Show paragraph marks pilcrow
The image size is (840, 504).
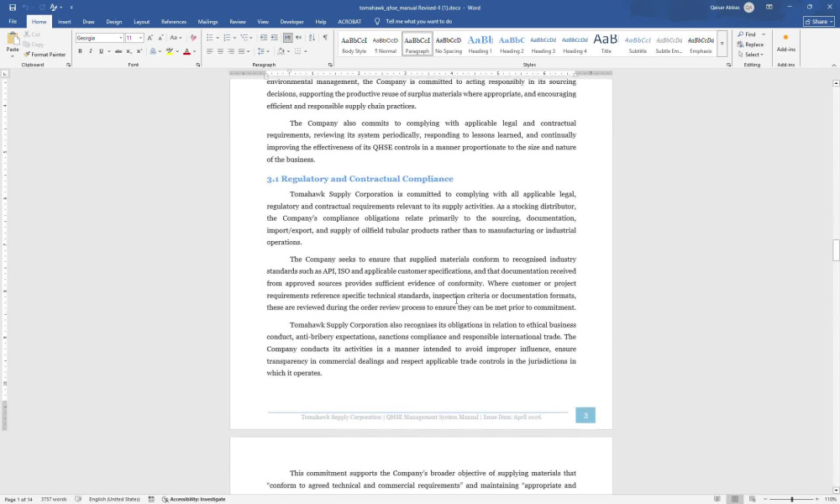[325, 38]
